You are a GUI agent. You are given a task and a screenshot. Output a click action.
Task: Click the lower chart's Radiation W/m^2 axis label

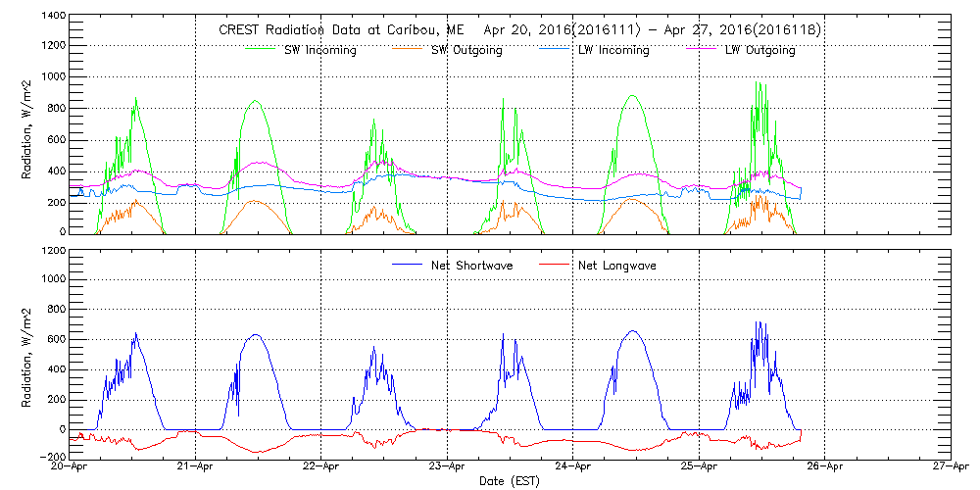pos(28,355)
